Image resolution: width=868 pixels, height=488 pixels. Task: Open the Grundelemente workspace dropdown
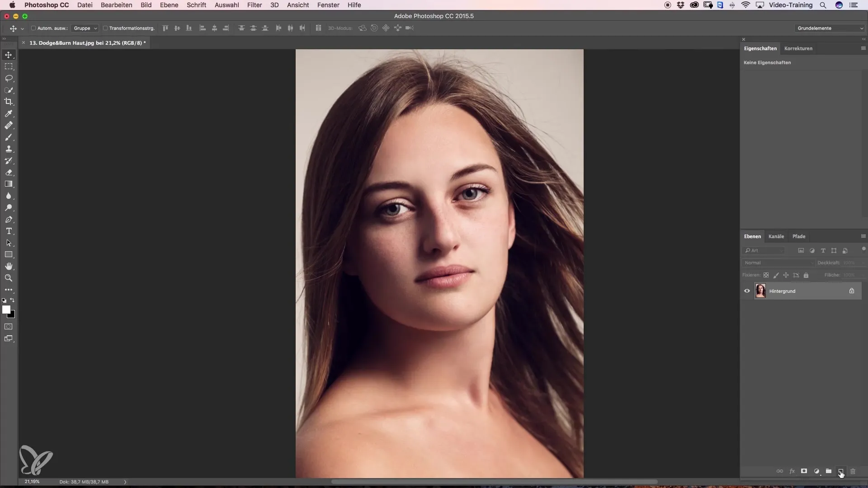click(x=830, y=28)
